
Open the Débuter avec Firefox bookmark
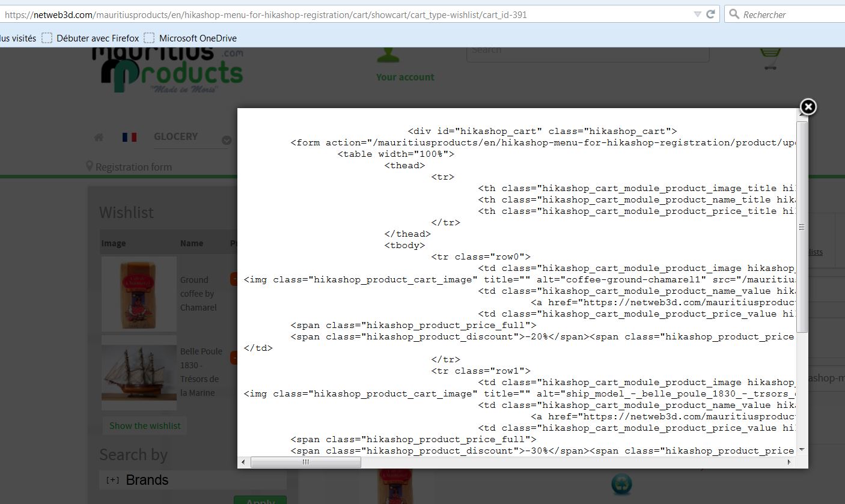click(90, 38)
